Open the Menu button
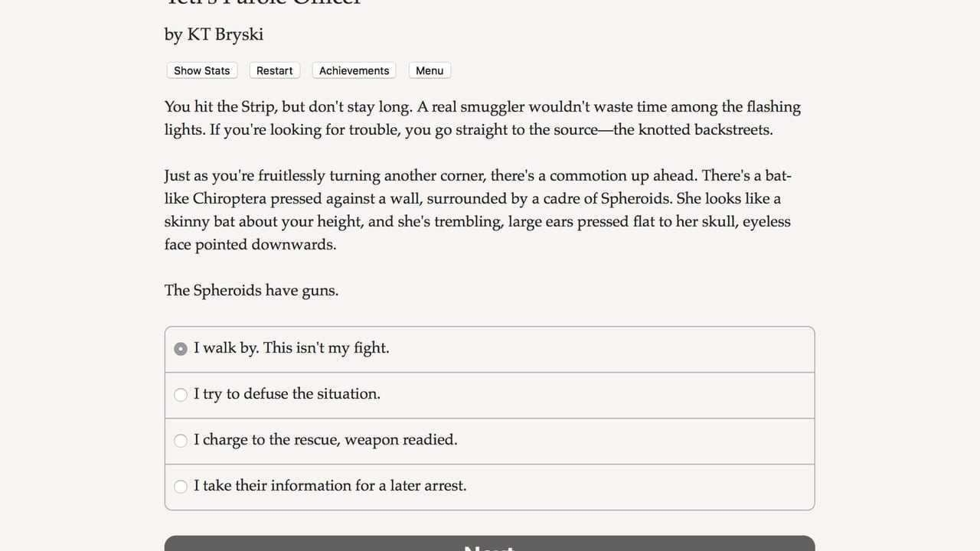 point(430,70)
